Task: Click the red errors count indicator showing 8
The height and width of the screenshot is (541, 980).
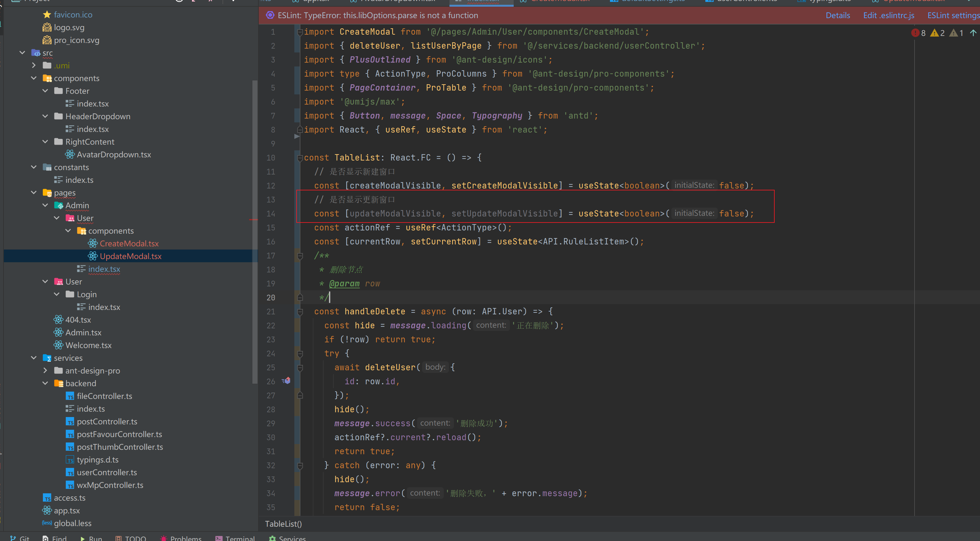Action: click(x=918, y=33)
